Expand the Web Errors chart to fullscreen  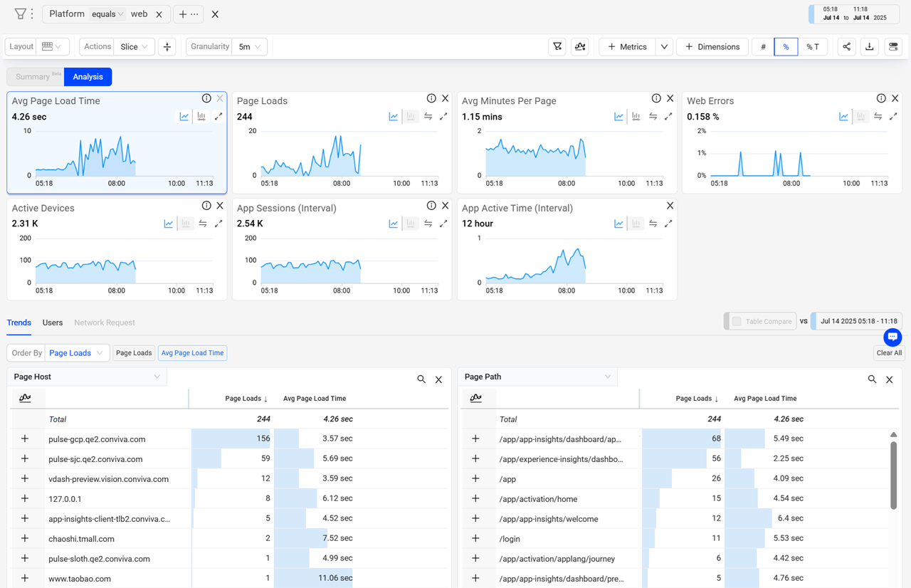point(893,117)
